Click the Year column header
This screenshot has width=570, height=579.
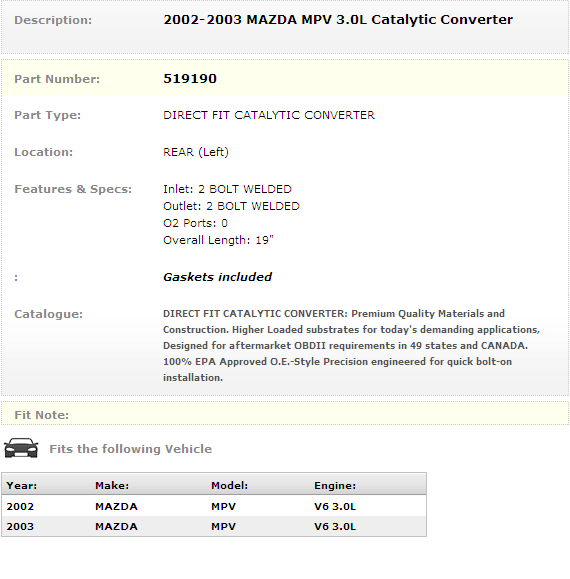click(22, 485)
